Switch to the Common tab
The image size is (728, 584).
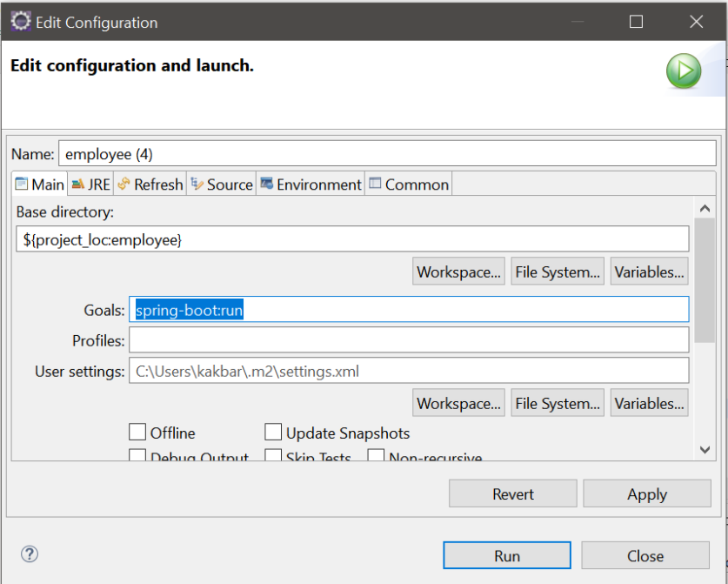(x=409, y=185)
